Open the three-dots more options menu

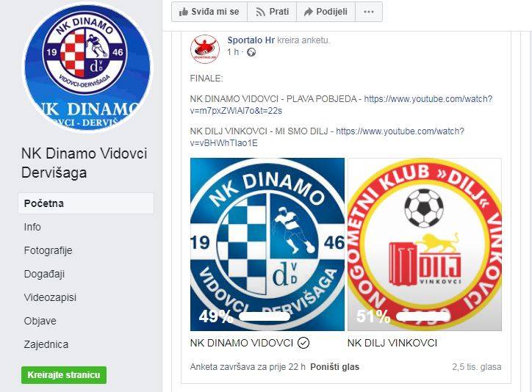[x=368, y=12]
